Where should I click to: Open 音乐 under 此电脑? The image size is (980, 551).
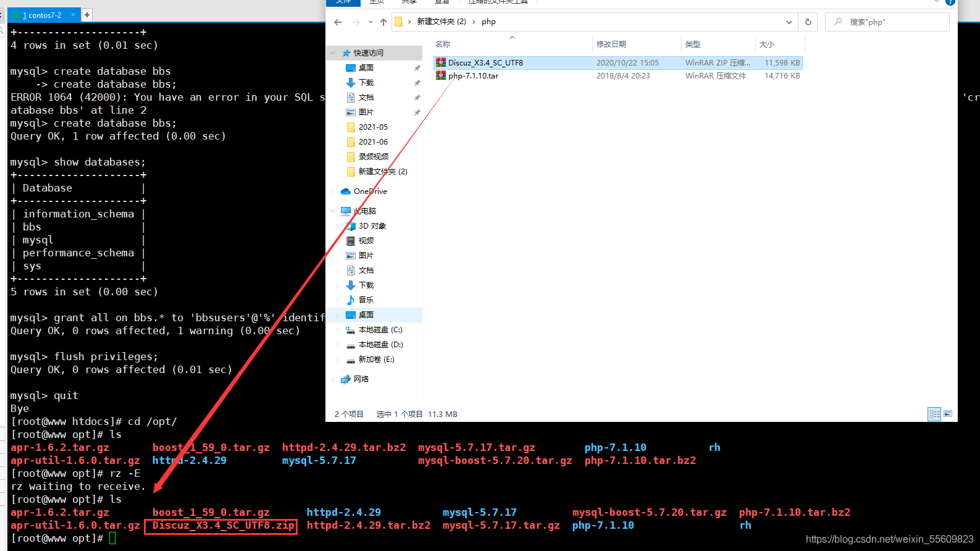point(366,300)
